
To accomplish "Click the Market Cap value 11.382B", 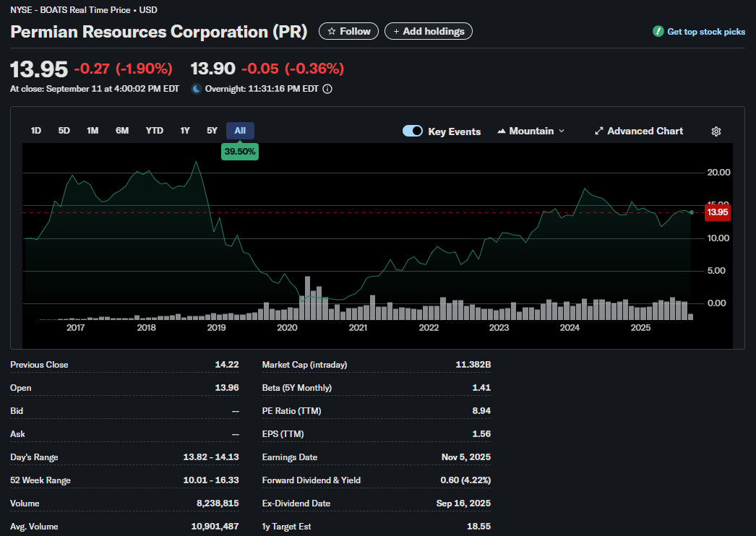I will coord(473,364).
